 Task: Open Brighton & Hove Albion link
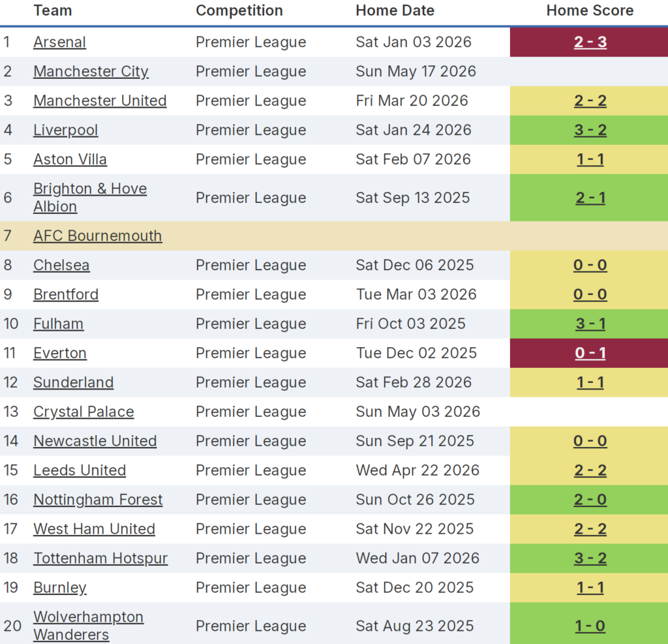90,197
